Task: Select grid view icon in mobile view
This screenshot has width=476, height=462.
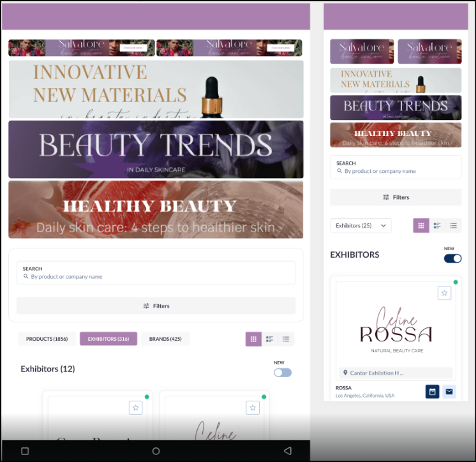Action: [421, 225]
